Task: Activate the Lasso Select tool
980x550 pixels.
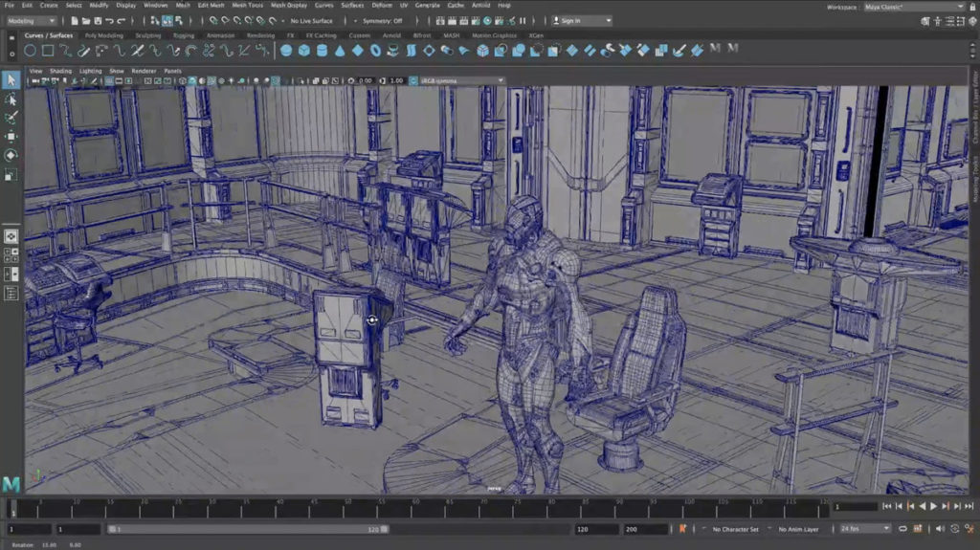Action: pos(11,99)
